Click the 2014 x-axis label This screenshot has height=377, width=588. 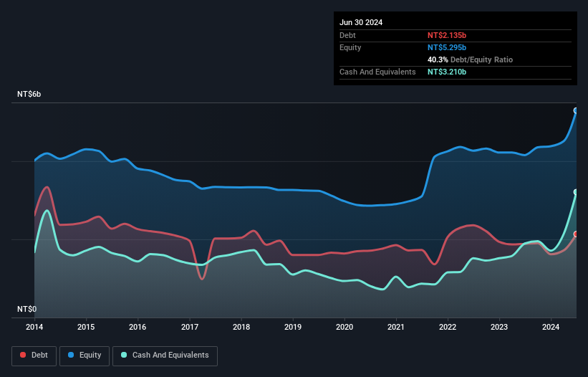34,327
